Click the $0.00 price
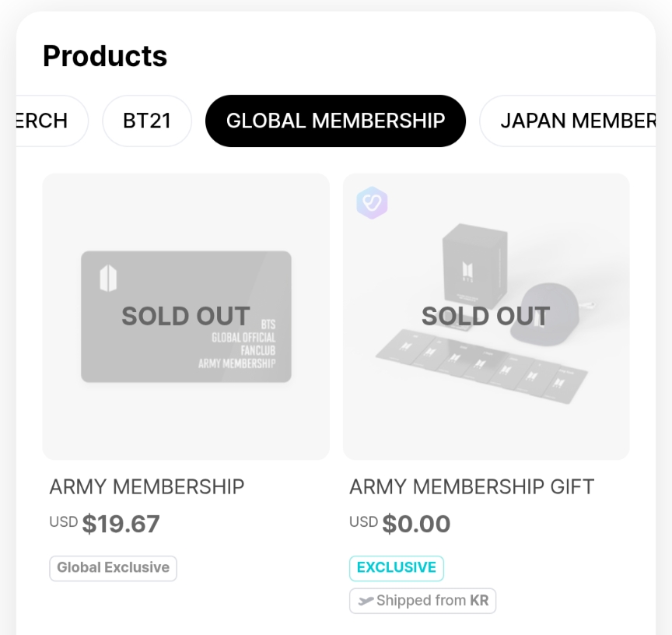 [416, 524]
